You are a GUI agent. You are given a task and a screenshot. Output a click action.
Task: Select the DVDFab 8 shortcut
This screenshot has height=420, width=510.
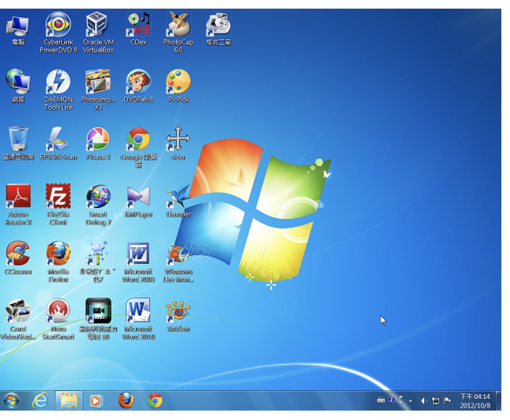click(138, 86)
